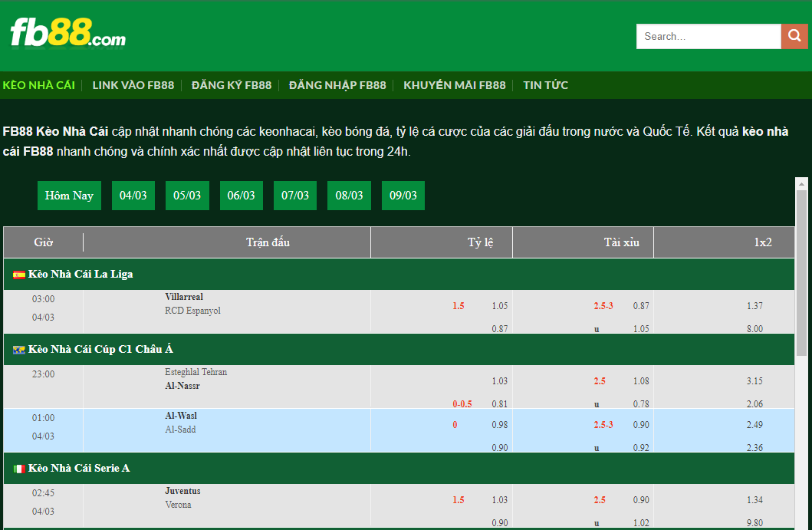Click FB88 Kèo Nhà Cái bold intro text

pyautogui.click(x=55, y=132)
